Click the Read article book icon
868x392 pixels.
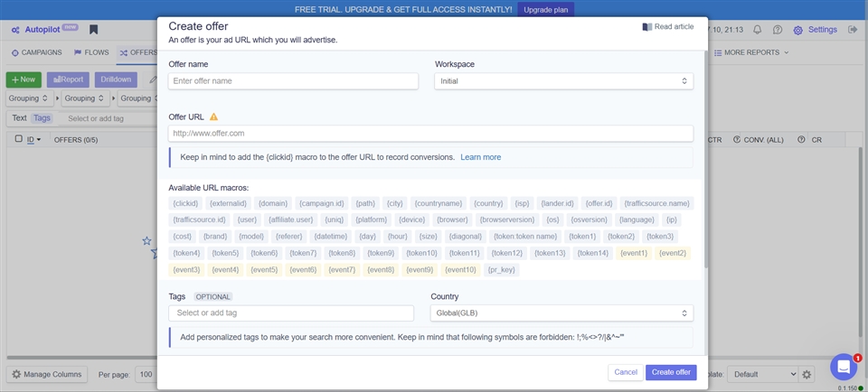(646, 27)
